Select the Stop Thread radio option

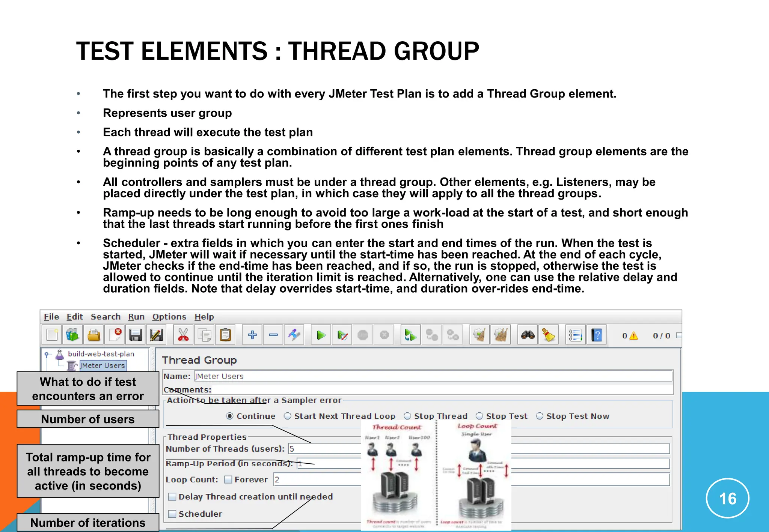(x=407, y=416)
